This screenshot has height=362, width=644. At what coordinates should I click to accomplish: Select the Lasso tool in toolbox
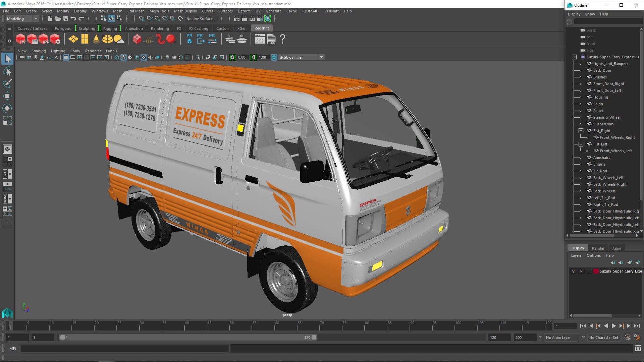(7, 71)
